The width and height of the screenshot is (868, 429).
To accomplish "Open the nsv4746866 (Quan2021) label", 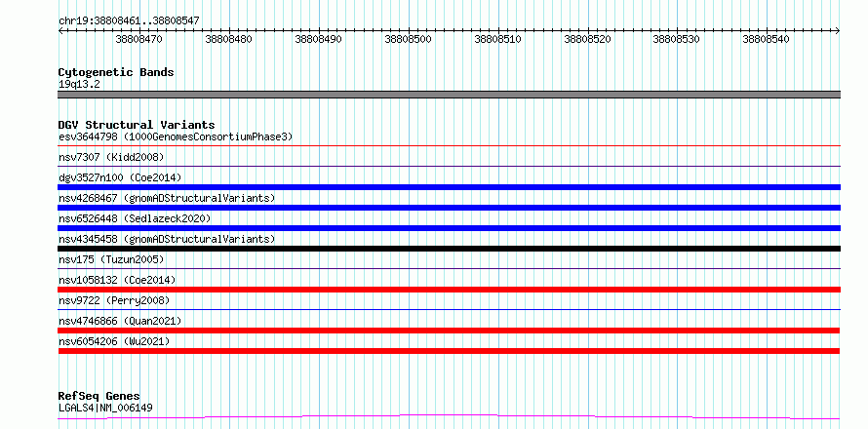I will click(x=120, y=321).
